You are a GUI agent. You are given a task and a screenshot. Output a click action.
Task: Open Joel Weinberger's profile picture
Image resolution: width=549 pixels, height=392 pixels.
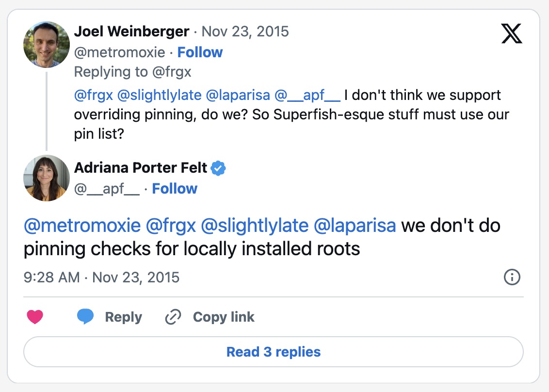click(47, 44)
